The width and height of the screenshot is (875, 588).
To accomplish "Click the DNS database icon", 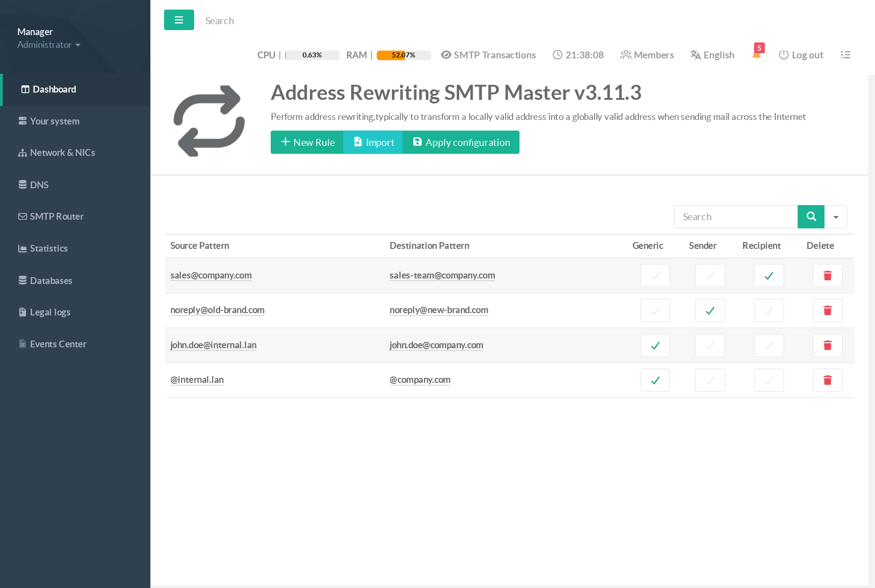I will [22, 185].
